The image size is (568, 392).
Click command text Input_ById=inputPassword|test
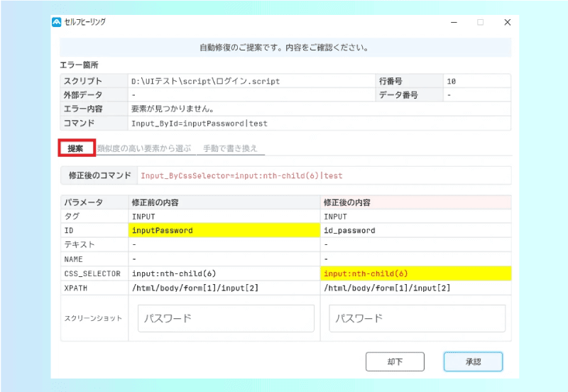200,124
